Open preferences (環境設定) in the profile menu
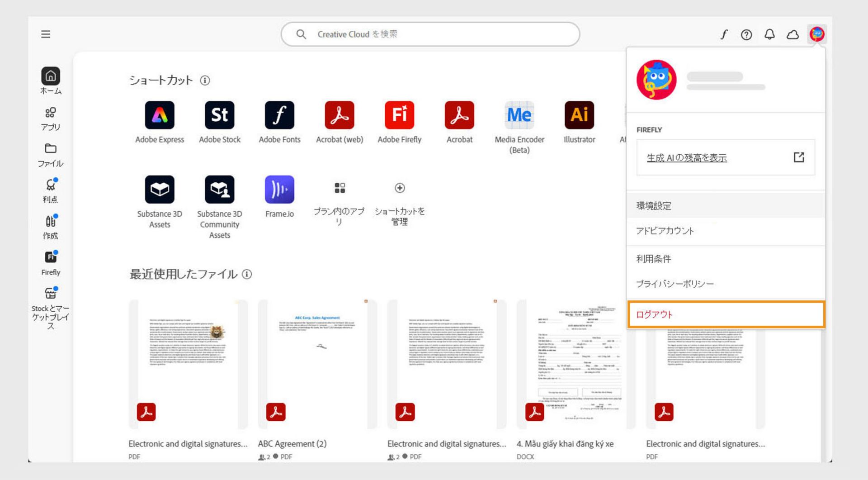The height and width of the screenshot is (480, 868). click(726, 206)
